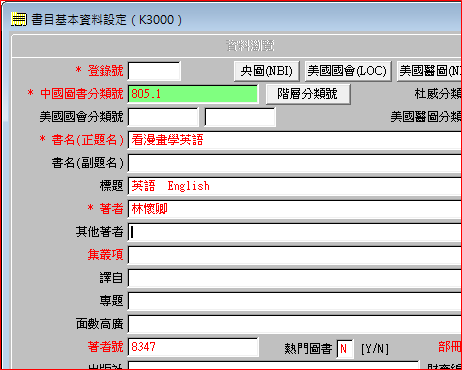Select the 中國圖書分類號 field containing 805.1
The width and height of the screenshot is (462, 370).
[x=193, y=94]
